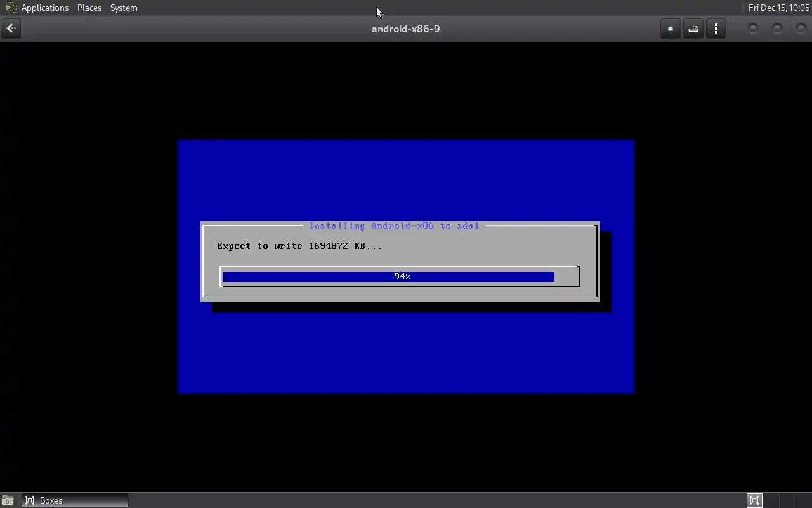Click the workspace switcher Boxes icon
The width and height of the screenshot is (812, 508).
click(754, 500)
